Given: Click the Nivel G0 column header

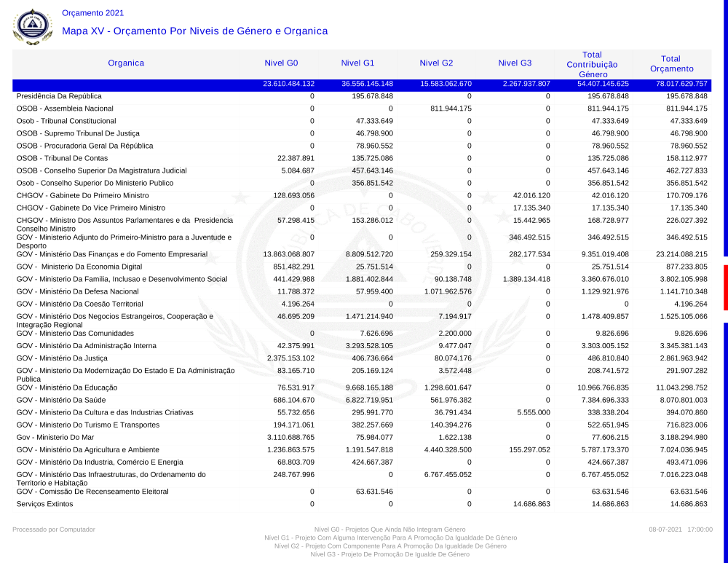Looking at the screenshot, I should tap(281, 63).
